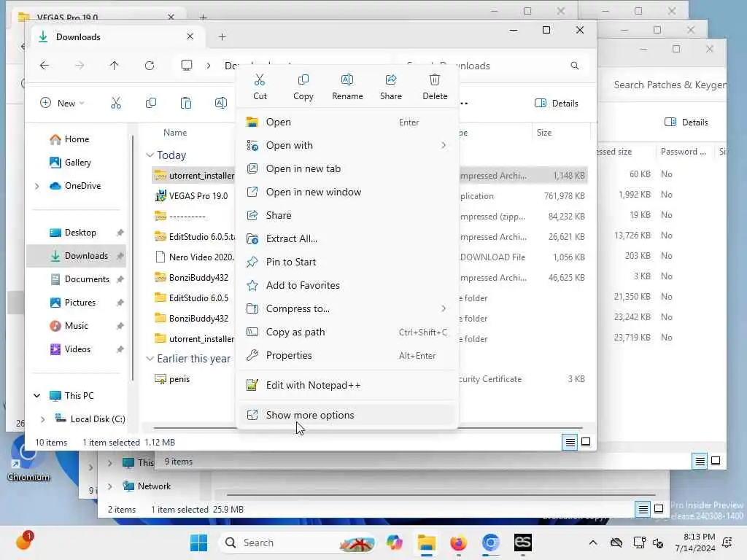Open Documents in quick access

pos(79,279)
